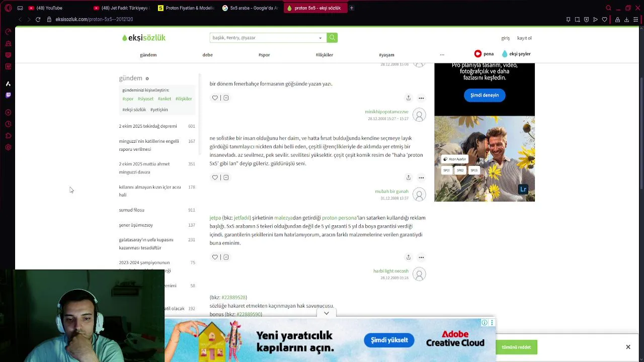
Task: Click the giriş login link
Action: pos(505,38)
